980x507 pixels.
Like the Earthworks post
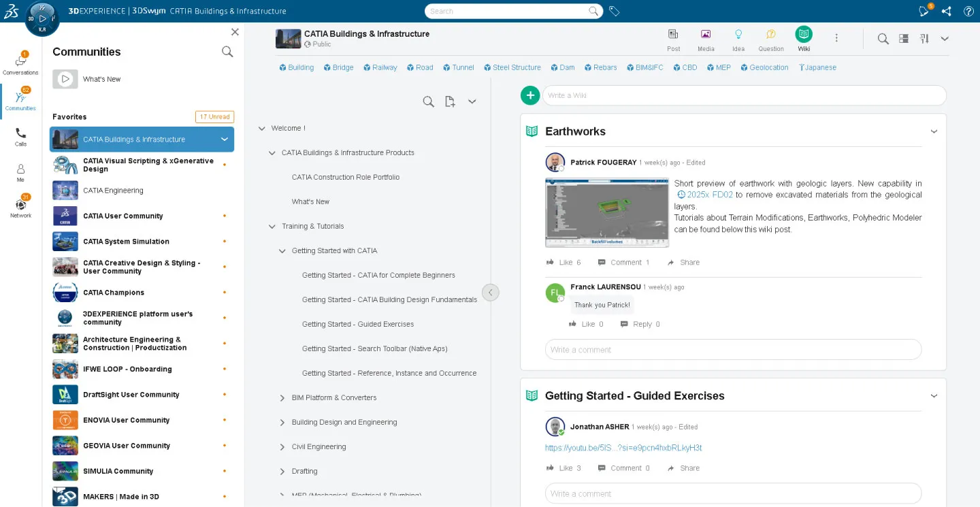(563, 263)
